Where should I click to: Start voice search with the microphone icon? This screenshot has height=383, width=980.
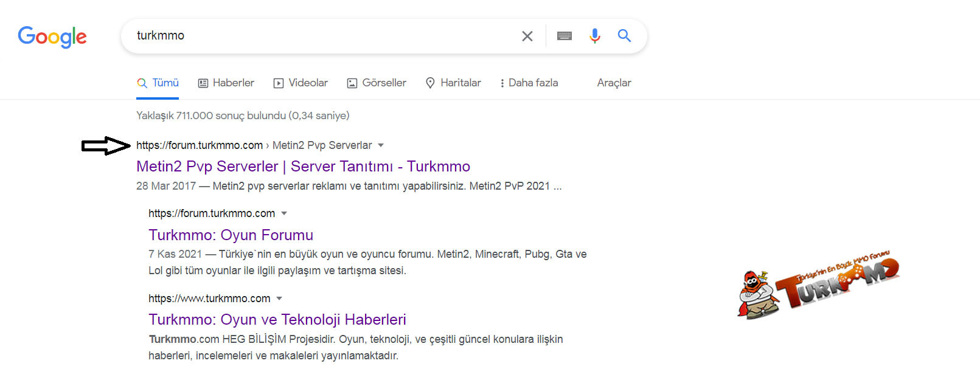[x=594, y=36]
